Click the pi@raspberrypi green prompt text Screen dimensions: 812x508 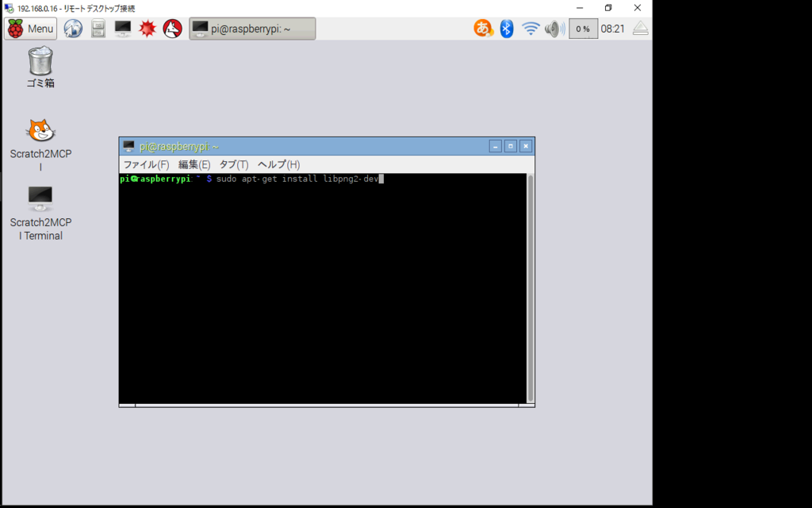pos(155,179)
